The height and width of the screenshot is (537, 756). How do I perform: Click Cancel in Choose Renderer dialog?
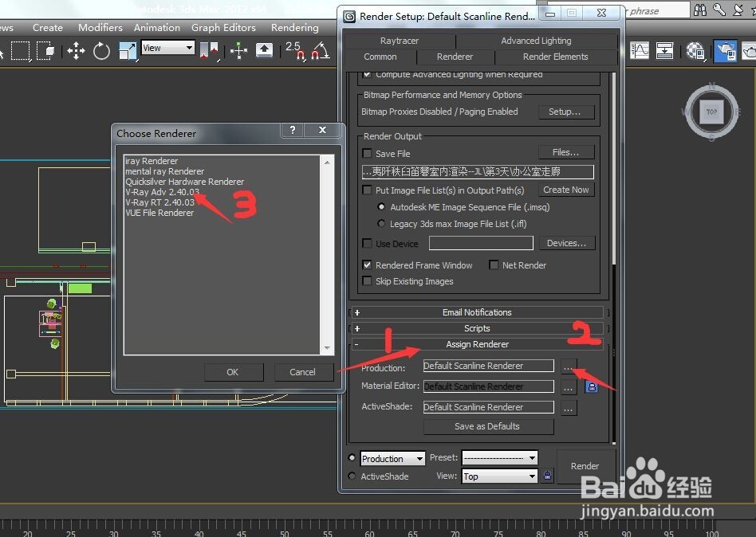tap(303, 372)
